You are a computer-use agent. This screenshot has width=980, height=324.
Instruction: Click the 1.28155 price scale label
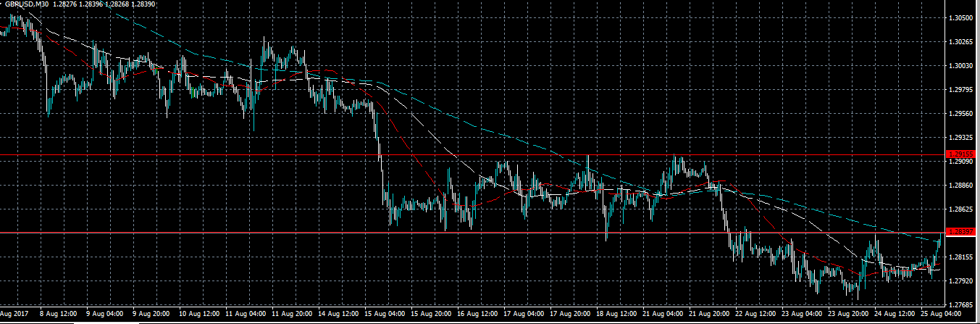[x=961, y=257]
